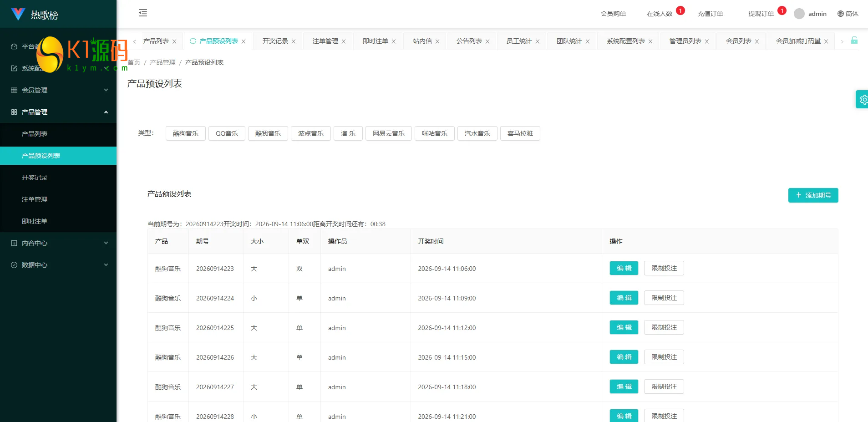
Task: Collapse the sidebar with the hamburger icon
Action: 143,13
